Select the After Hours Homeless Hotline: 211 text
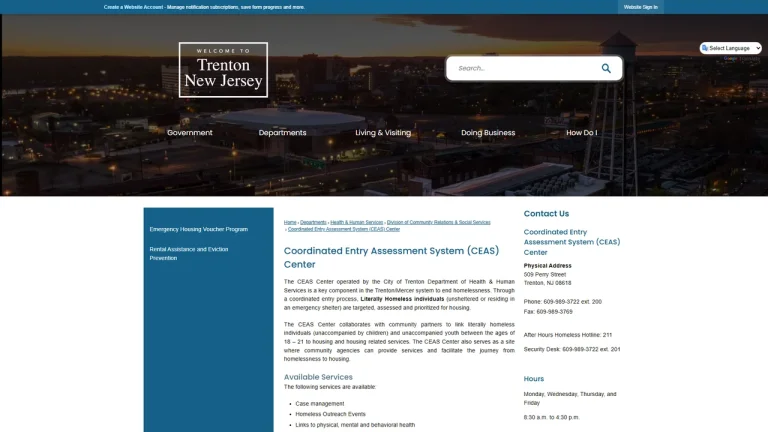 click(x=567, y=335)
